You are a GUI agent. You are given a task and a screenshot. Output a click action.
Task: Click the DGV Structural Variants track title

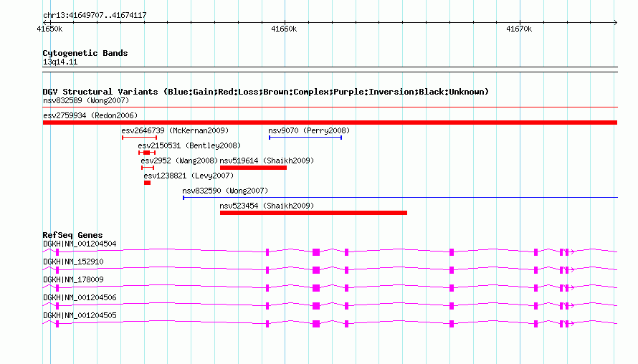coord(266,92)
